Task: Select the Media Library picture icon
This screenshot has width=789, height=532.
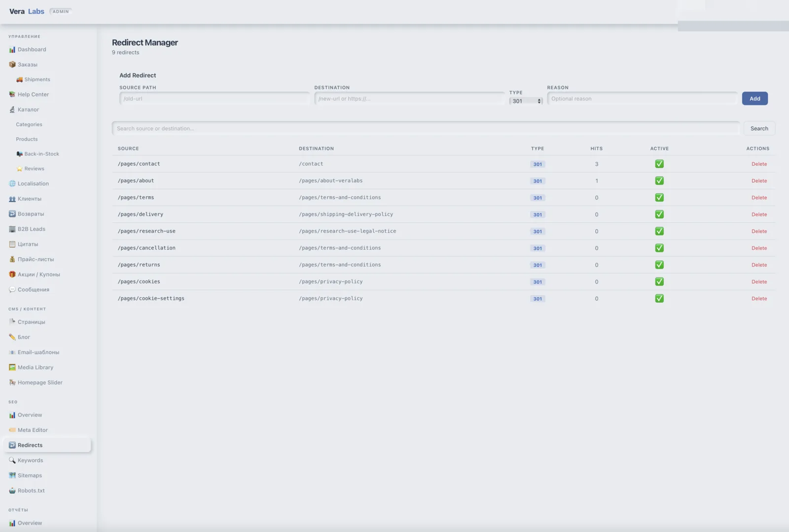Action: click(12, 367)
